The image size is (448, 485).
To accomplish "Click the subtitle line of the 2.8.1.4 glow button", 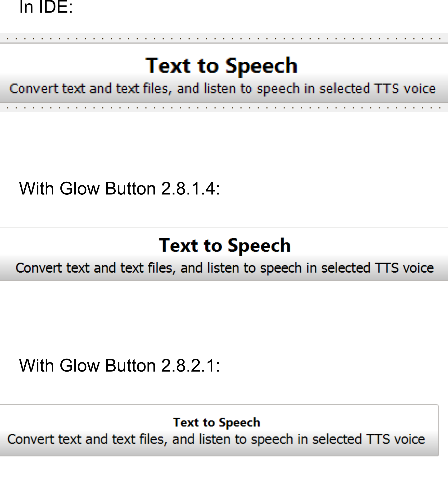I will (225, 268).
